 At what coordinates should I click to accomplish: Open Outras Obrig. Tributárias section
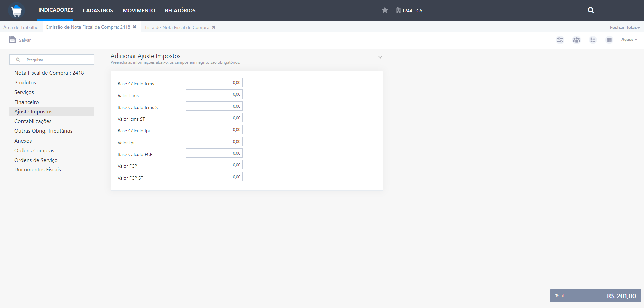tap(43, 131)
